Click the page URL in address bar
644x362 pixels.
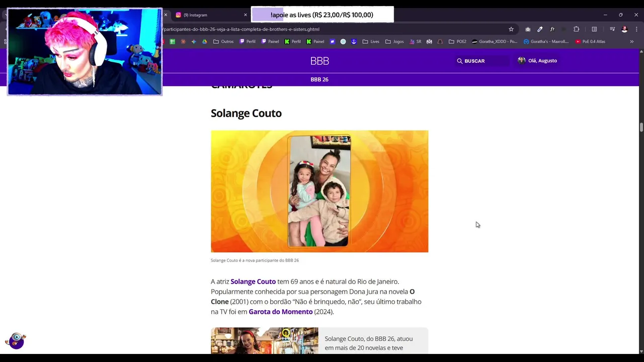click(242, 29)
